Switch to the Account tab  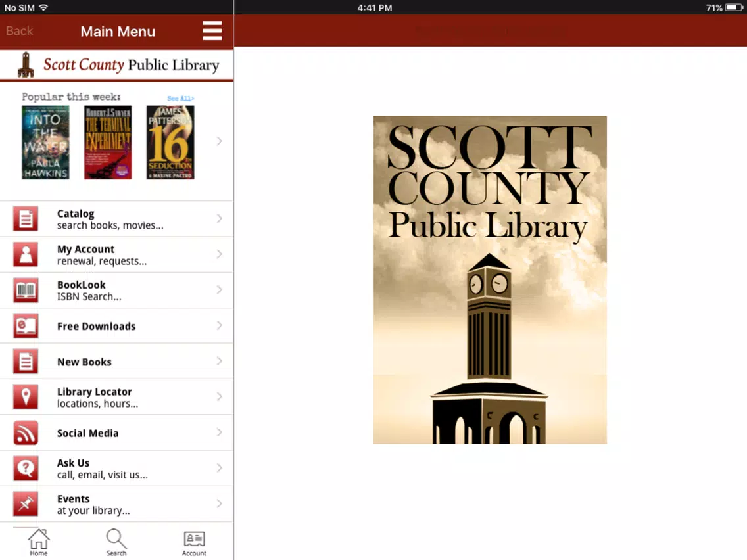pyautogui.click(x=194, y=543)
